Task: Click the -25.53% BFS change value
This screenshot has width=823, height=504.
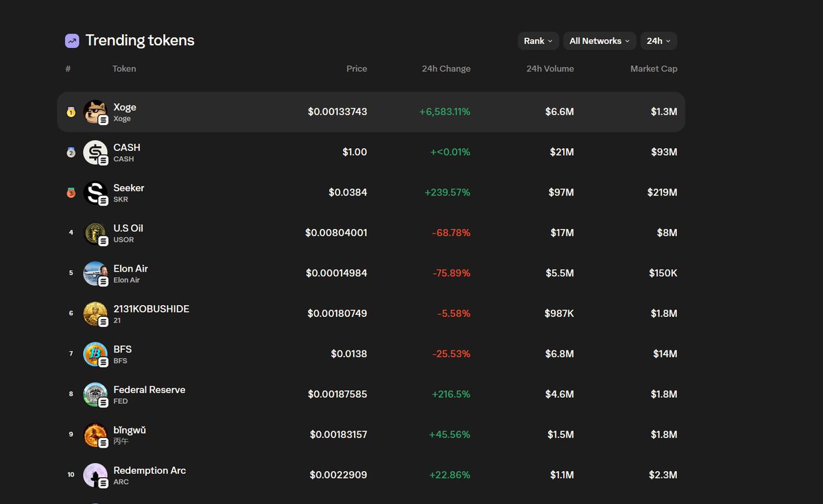Action: click(451, 354)
